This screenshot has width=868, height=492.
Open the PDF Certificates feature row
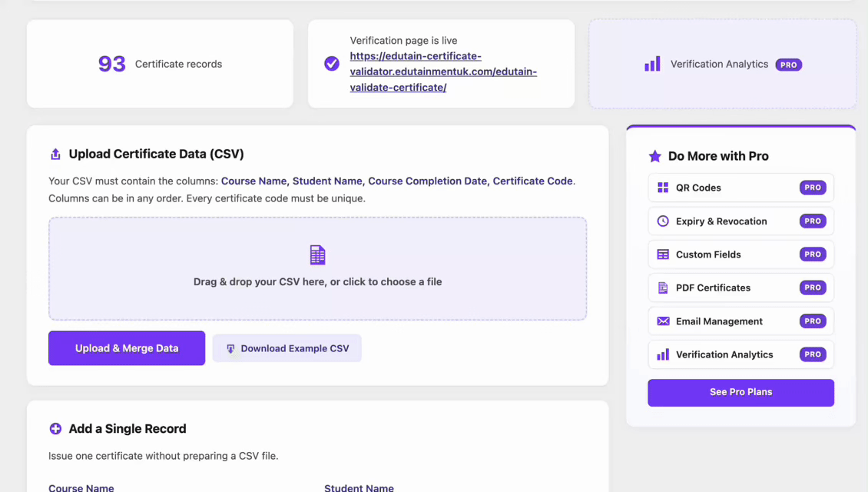(x=740, y=288)
